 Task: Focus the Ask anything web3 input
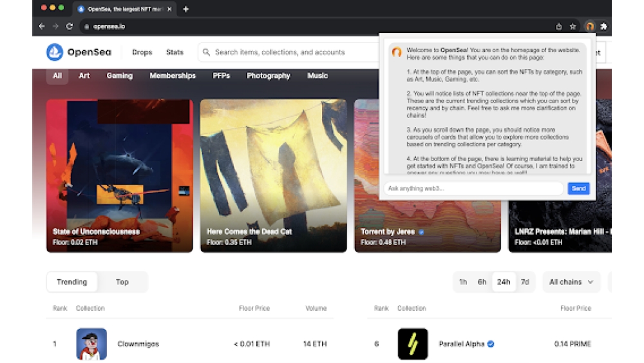473,188
